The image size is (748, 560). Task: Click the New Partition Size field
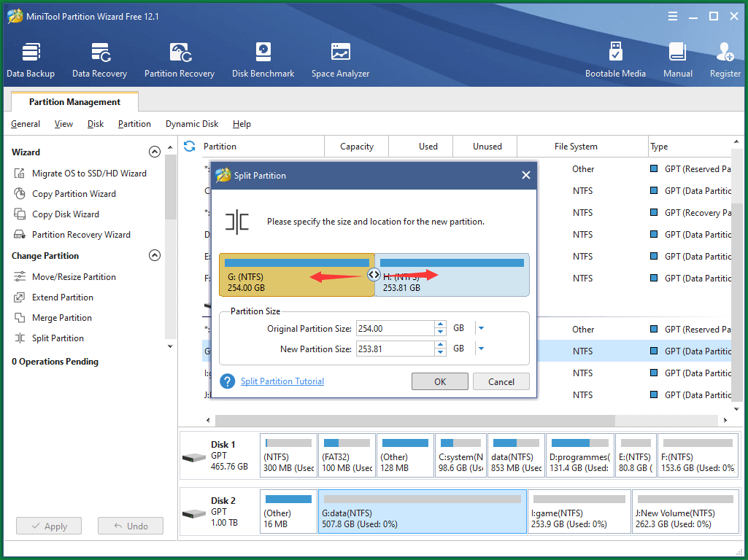(x=395, y=349)
